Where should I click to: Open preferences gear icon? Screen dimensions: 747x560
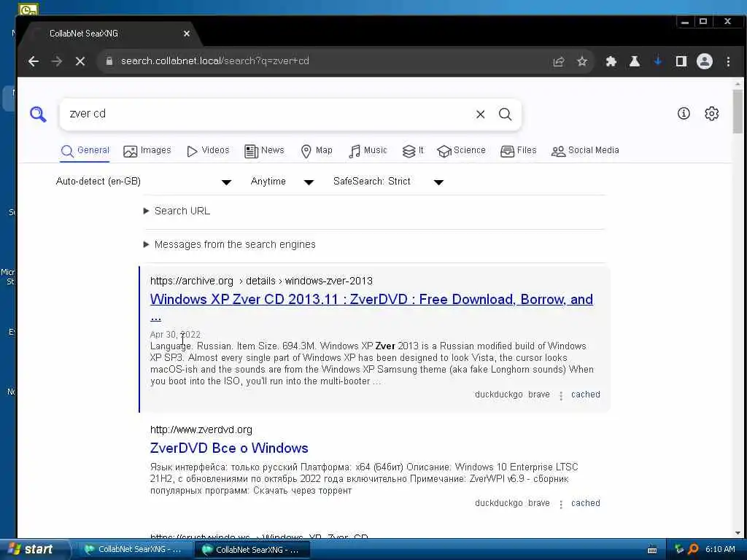711,113
